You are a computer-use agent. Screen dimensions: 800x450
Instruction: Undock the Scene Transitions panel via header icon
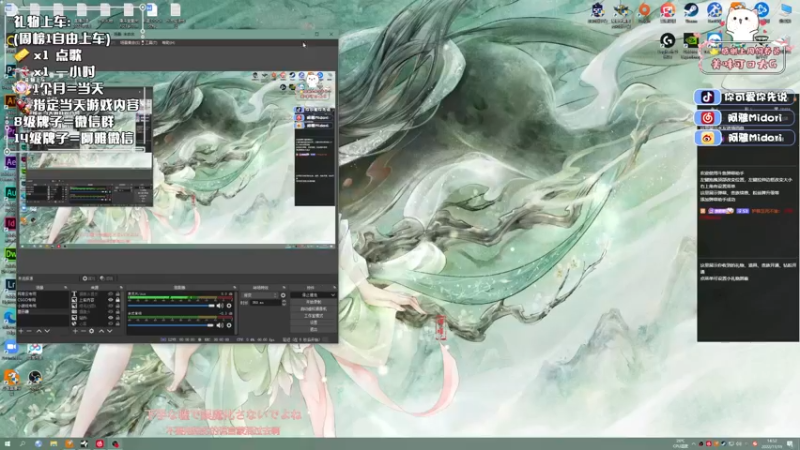point(284,287)
